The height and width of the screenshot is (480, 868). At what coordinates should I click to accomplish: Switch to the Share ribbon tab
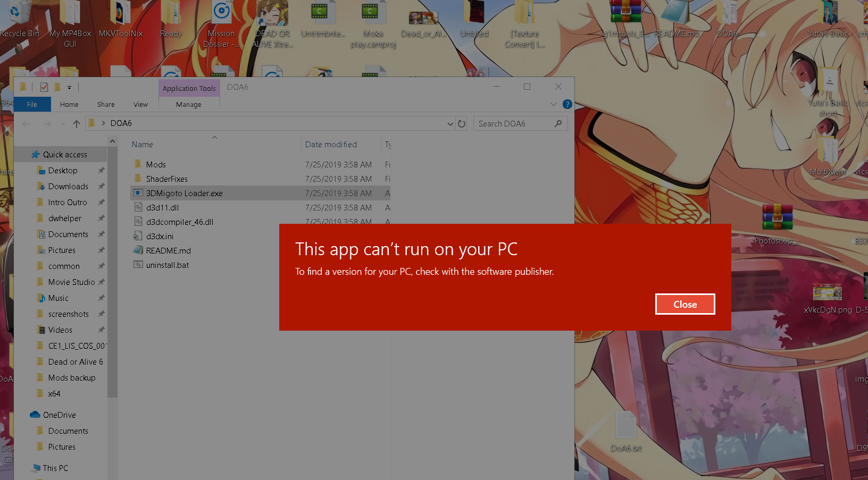click(x=106, y=104)
